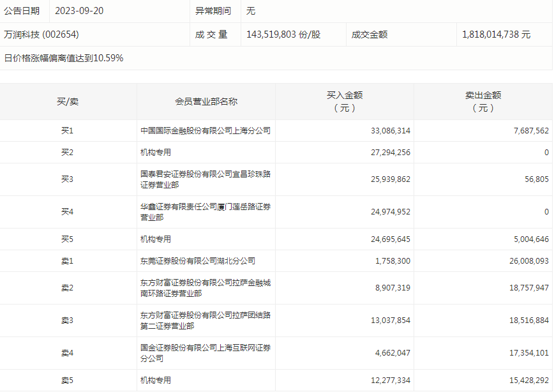Open 中国国际金融股份有限公司上海分公司 entry
This screenshot has width=554, height=392.
point(204,131)
